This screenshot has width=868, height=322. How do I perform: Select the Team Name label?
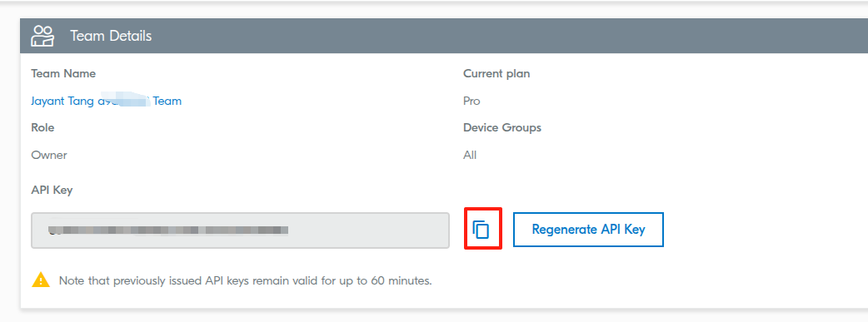click(63, 73)
